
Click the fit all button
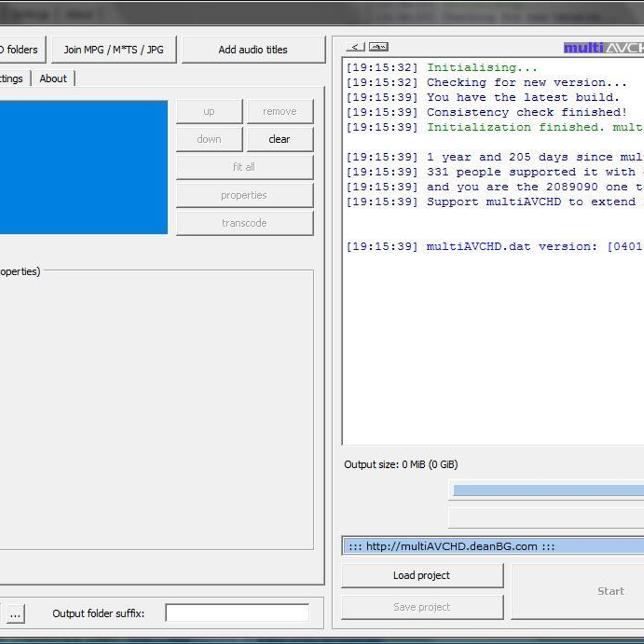click(244, 167)
